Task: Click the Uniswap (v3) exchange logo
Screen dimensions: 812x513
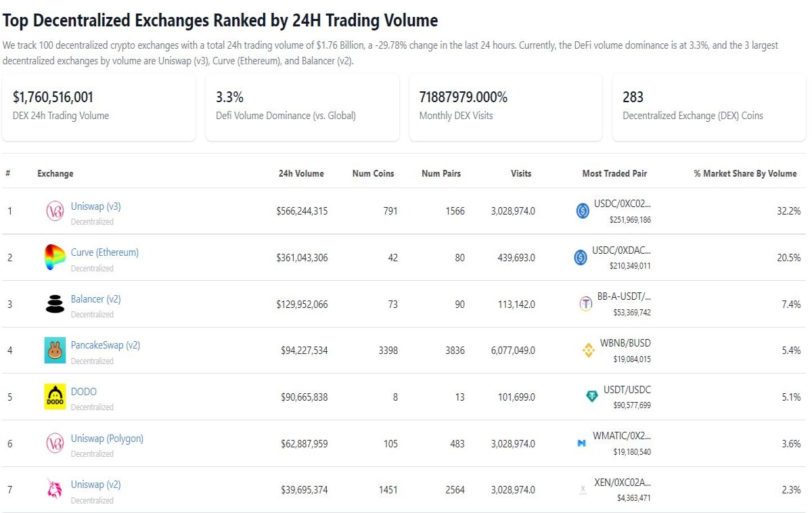Action: pyautogui.click(x=55, y=211)
